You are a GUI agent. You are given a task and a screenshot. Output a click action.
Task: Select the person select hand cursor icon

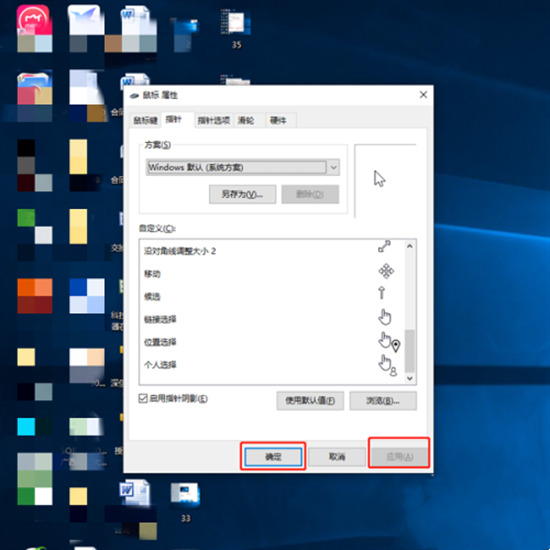coord(387,365)
